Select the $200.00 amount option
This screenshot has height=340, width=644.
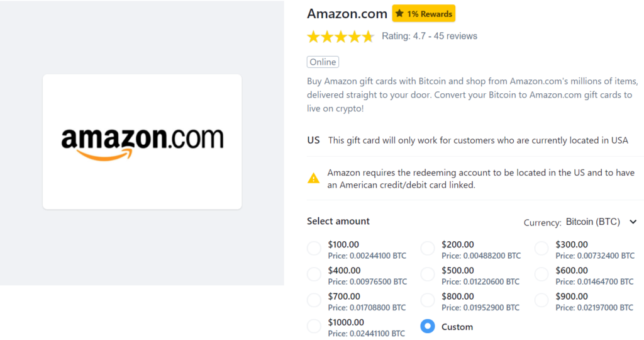click(428, 248)
